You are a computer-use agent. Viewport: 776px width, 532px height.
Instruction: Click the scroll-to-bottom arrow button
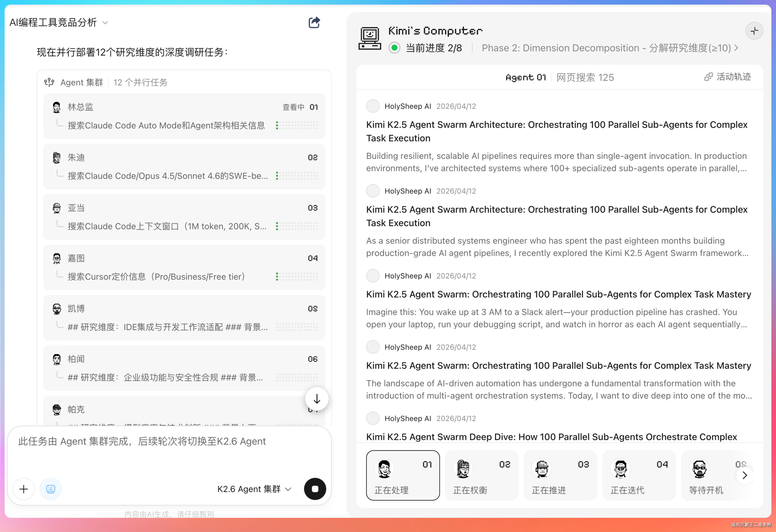tap(316, 398)
